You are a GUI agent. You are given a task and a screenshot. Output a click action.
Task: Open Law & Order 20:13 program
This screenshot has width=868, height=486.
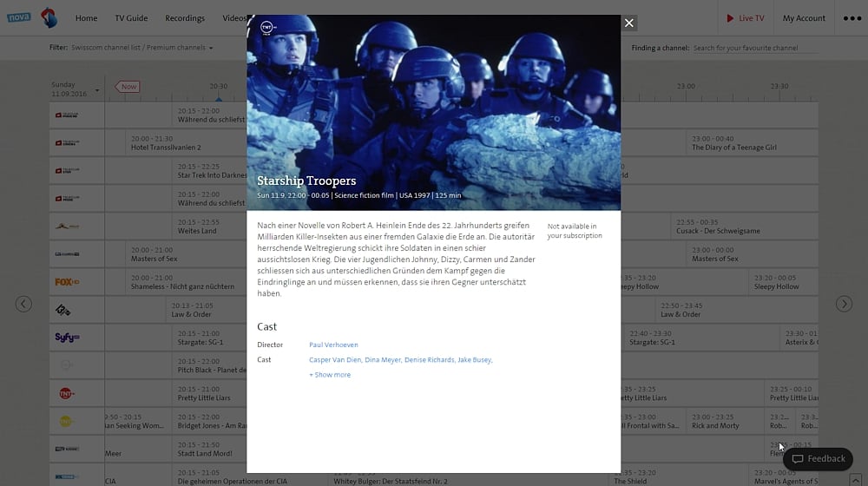(x=206, y=310)
